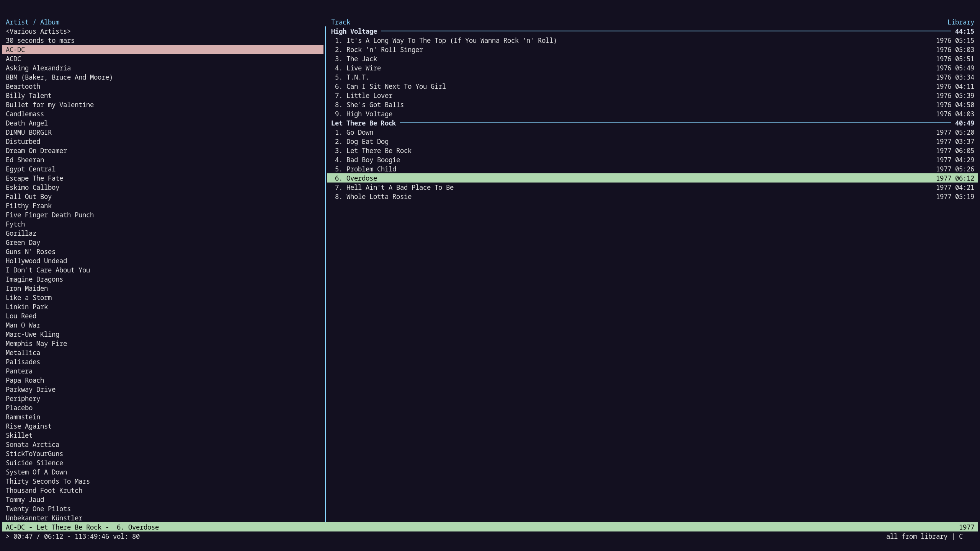This screenshot has width=980, height=551.
Task: Select the AC-DC artist entry
Action: tap(15, 50)
